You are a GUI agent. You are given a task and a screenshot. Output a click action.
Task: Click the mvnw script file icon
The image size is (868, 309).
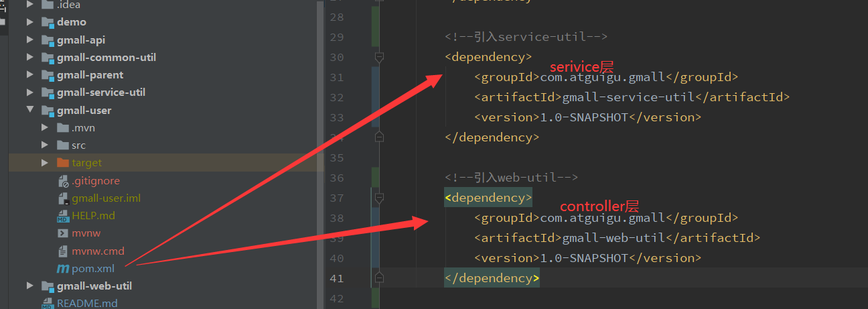pos(63,233)
